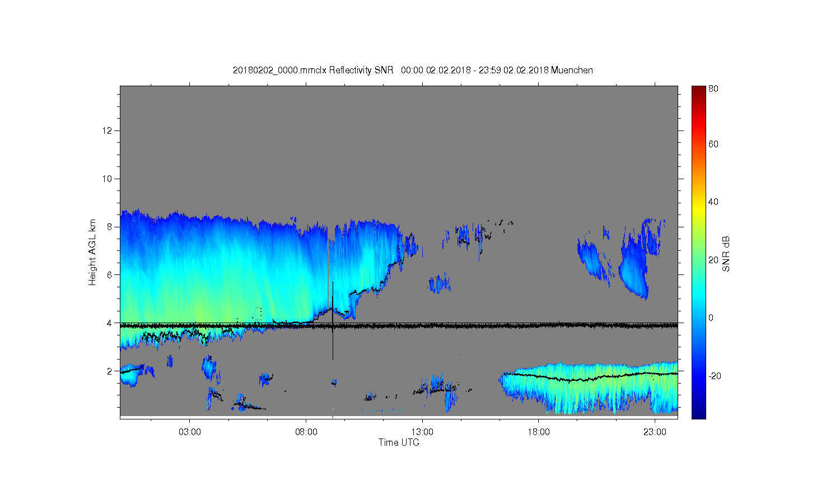
Task: Click the 8 km height tick label
Action: point(110,227)
